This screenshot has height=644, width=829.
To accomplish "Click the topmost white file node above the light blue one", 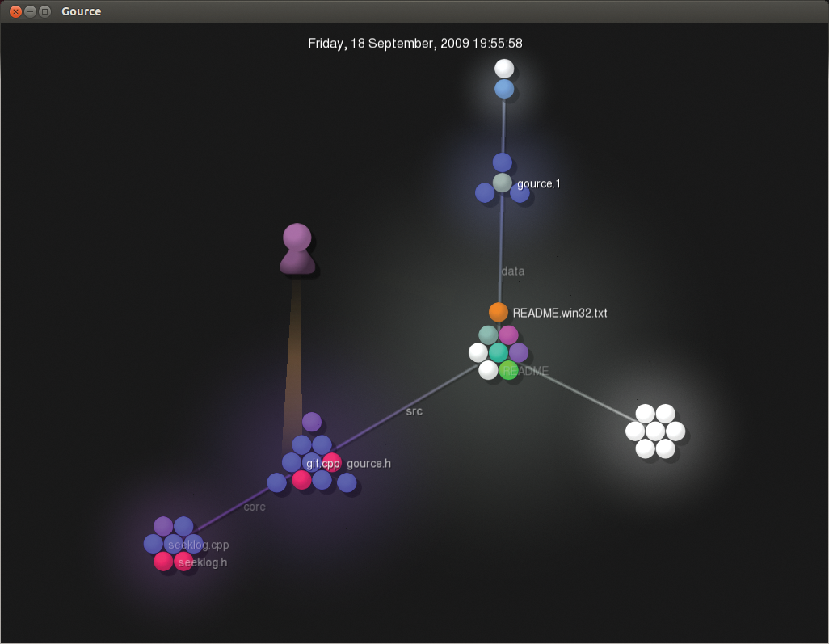I will 504,69.
